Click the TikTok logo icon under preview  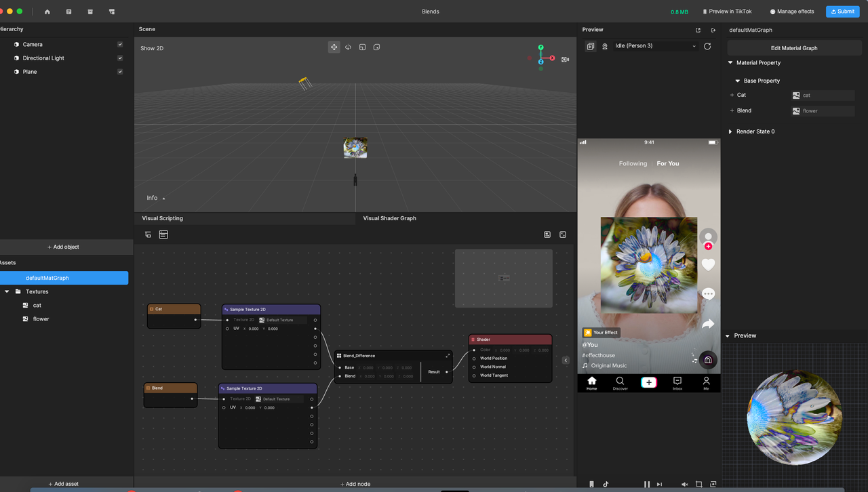[x=606, y=484]
